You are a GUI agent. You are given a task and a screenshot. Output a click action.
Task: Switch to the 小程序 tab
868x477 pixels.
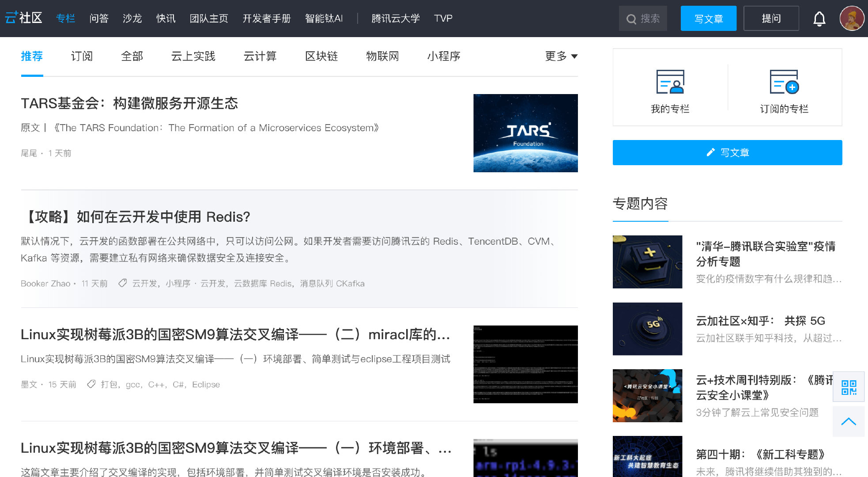(x=444, y=56)
